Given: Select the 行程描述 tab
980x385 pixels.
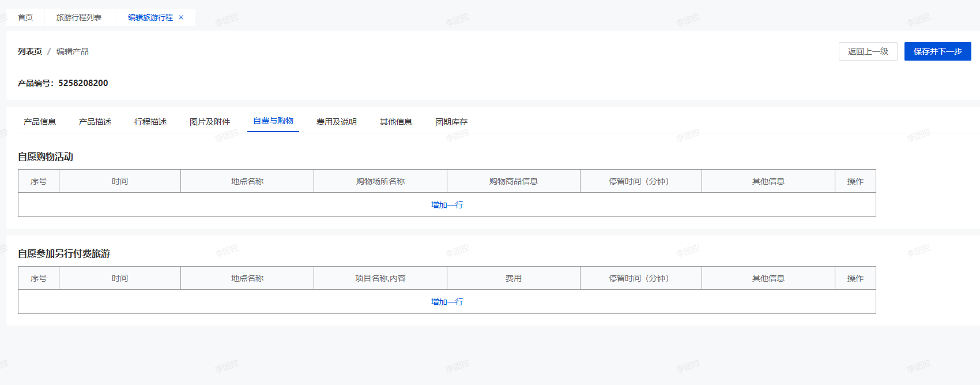Looking at the screenshot, I should [x=150, y=122].
